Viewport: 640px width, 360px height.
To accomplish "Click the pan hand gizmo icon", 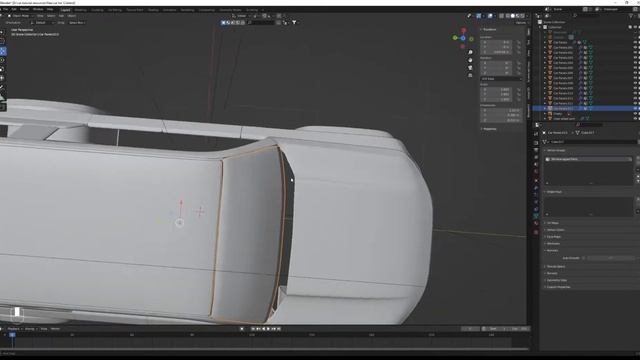I will click(470, 60).
